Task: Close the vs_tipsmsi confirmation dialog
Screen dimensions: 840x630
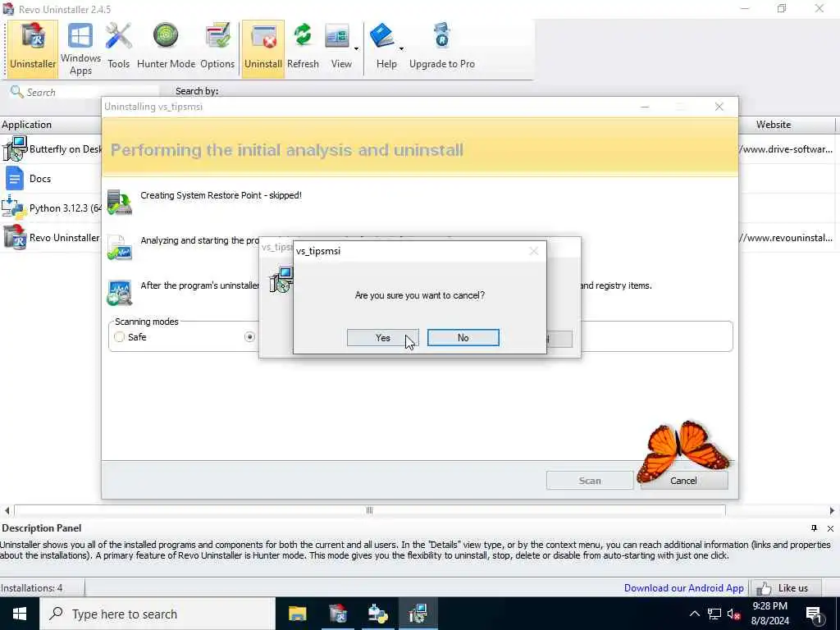Action: [x=533, y=251]
